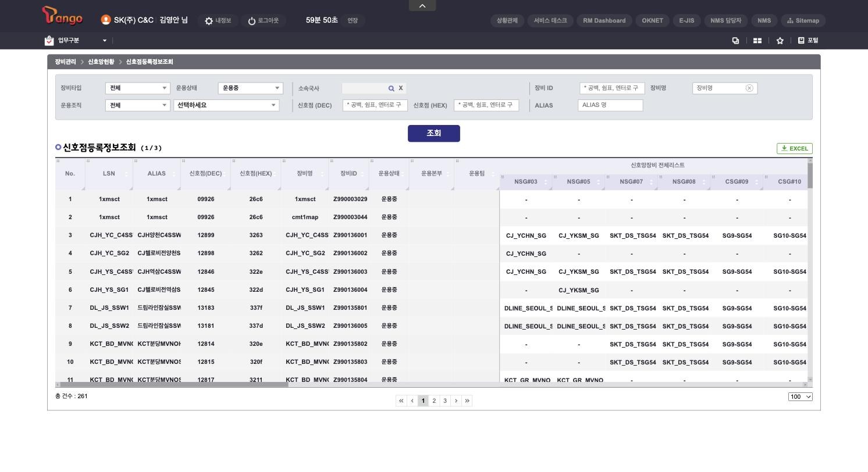868x472 pixels.
Task: Clear the 장비명 field with circled X
Action: [749, 88]
